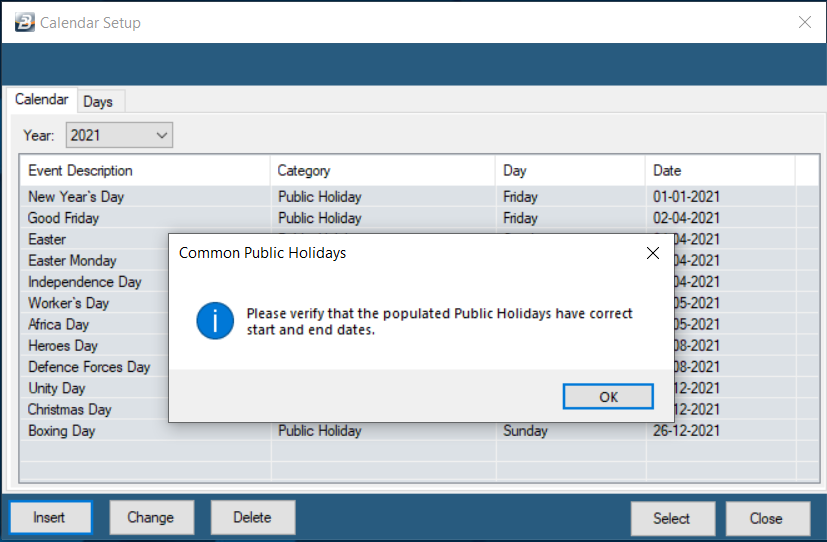Select the Calendar tab
Image resolution: width=827 pixels, height=542 pixels.
pyautogui.click(x=42, y=99)
